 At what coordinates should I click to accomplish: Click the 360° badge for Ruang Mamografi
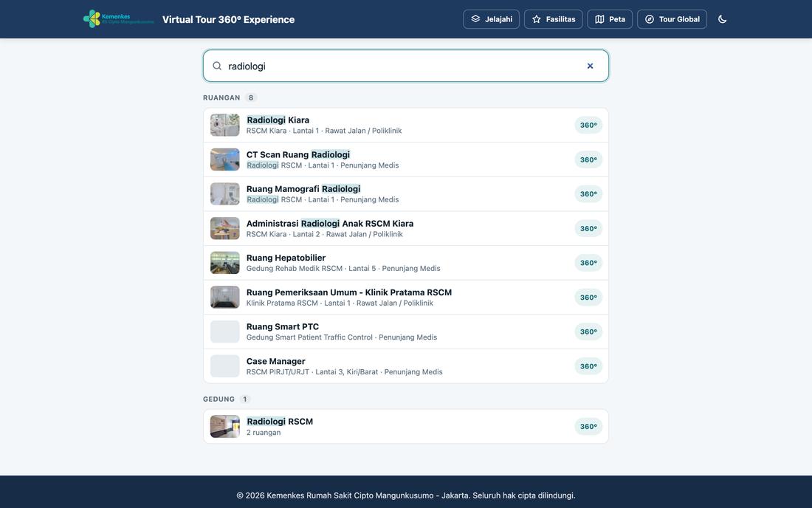pos(588,193)
